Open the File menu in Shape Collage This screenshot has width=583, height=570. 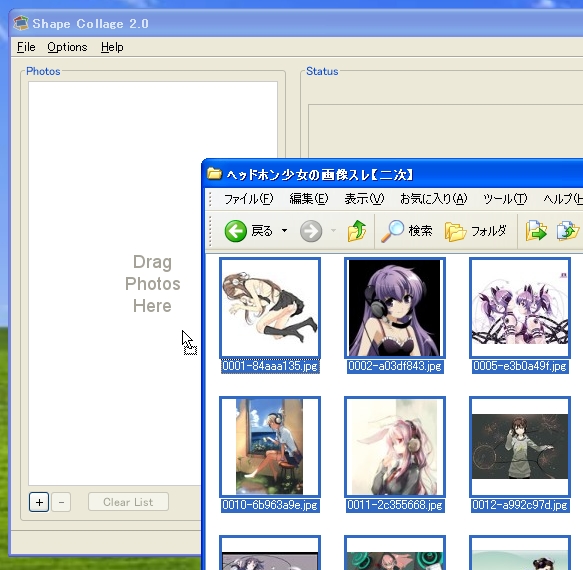pyautogui.click(x=26, y=47)
